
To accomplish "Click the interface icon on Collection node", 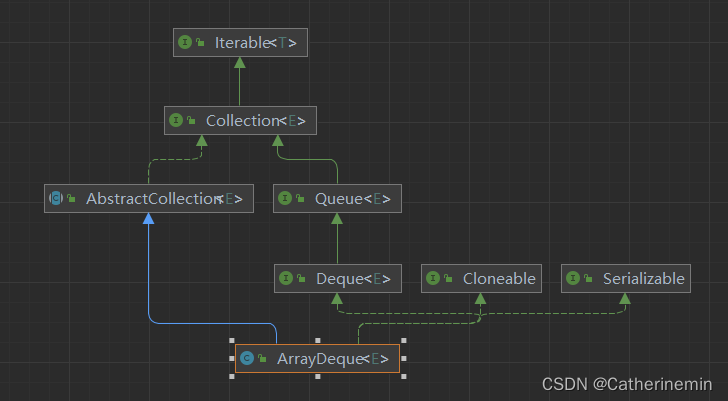I will coord(176,121).
